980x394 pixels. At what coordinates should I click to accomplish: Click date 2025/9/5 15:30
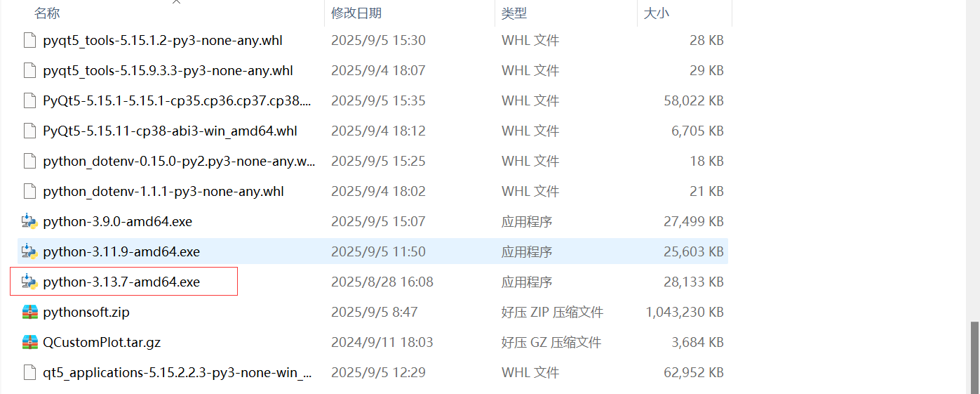[378, 40]
